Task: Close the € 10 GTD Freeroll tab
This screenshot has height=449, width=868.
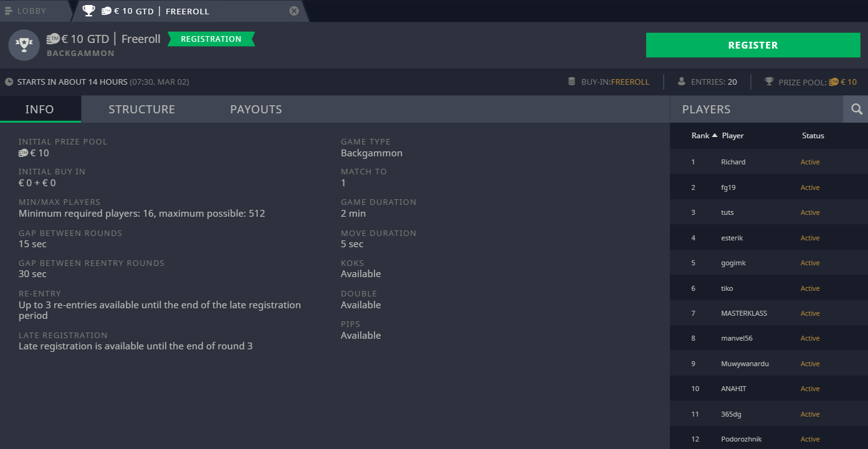Action: [294, 11]
